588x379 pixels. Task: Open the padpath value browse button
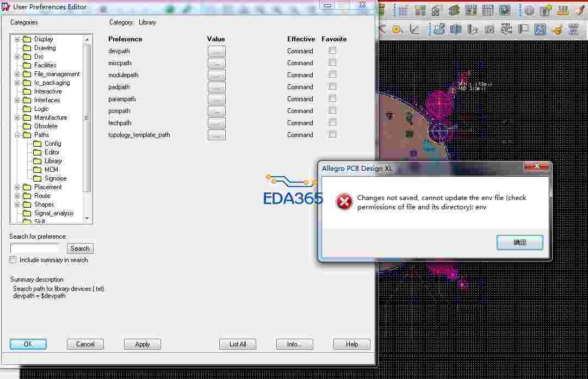click(216, 88)
